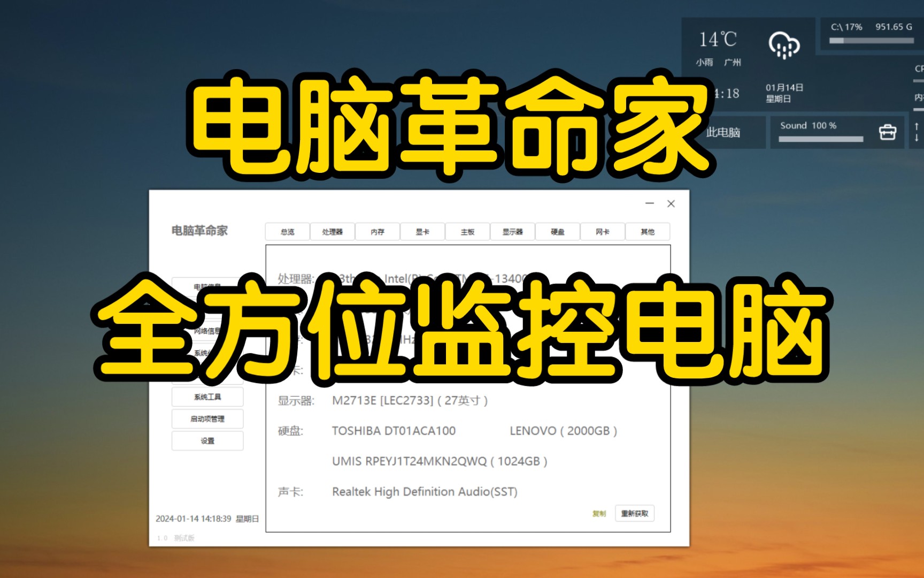Open 系统工具 in the sidebar
Screen dimensions: 924x578
coord(207,397)
